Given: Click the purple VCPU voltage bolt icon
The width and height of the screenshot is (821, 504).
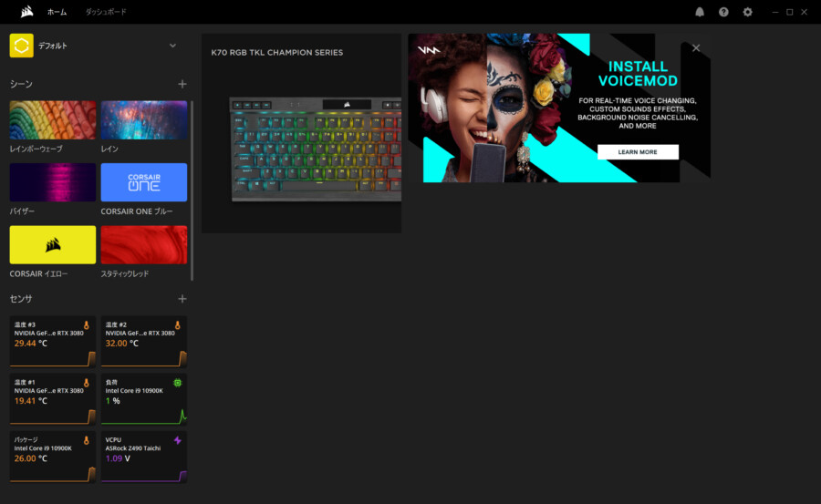Looking at the screenshot, I should [177, 441].
